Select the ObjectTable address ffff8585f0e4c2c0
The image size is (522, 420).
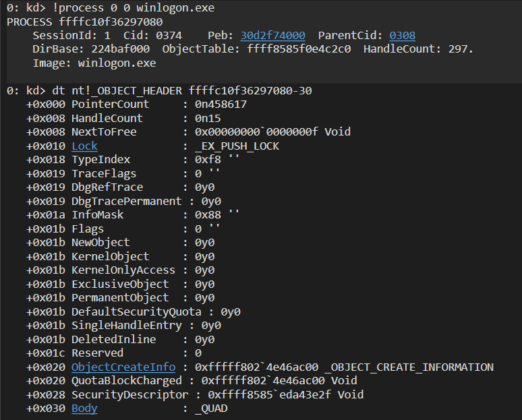299,49
